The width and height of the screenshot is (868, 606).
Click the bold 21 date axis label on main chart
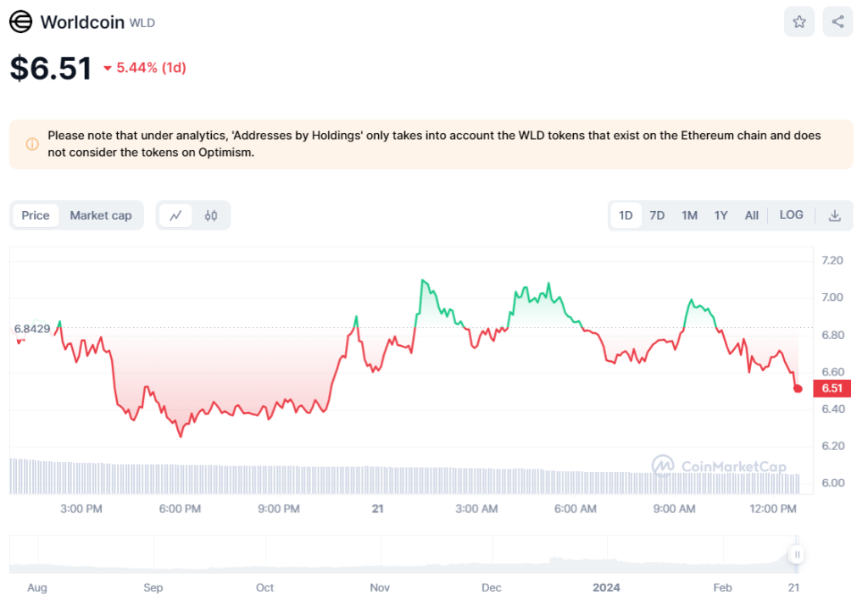click(x=377, y=509)
